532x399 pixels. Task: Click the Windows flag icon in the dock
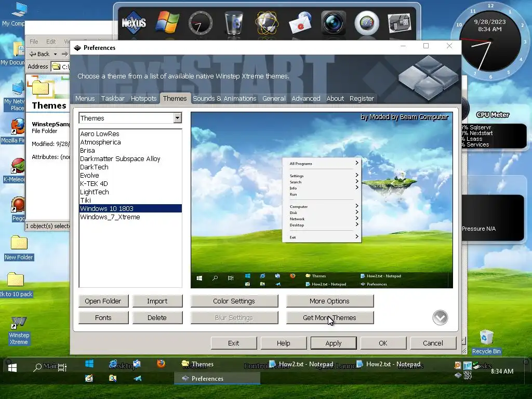pyautogui.click(x=167, y=23)
